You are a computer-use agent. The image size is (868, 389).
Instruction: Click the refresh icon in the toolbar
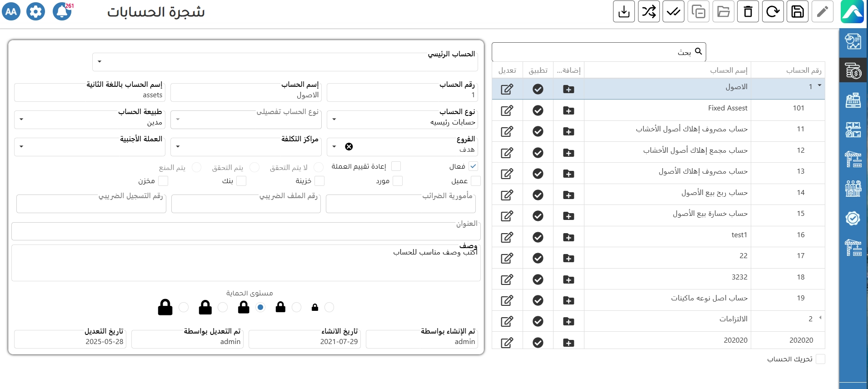click(x=773, y=11)
